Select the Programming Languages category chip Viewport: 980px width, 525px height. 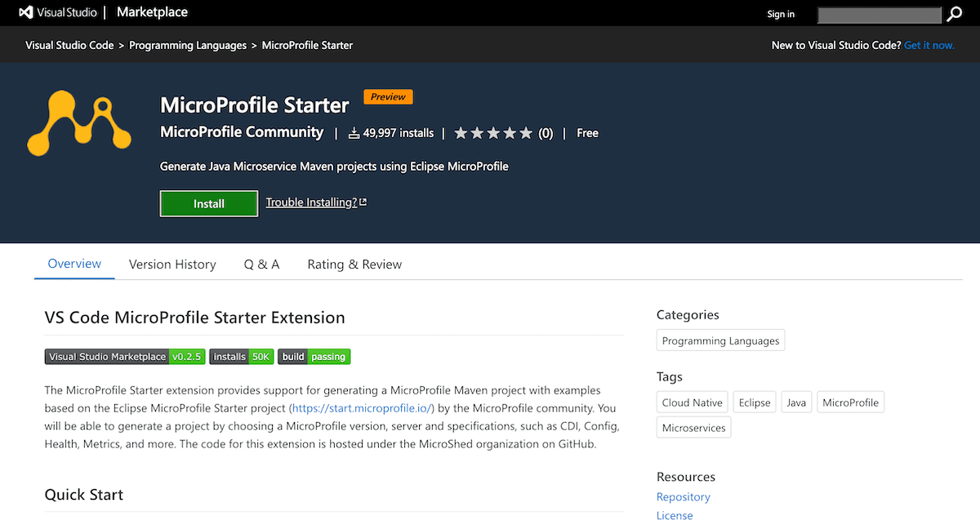pos(720,340)
